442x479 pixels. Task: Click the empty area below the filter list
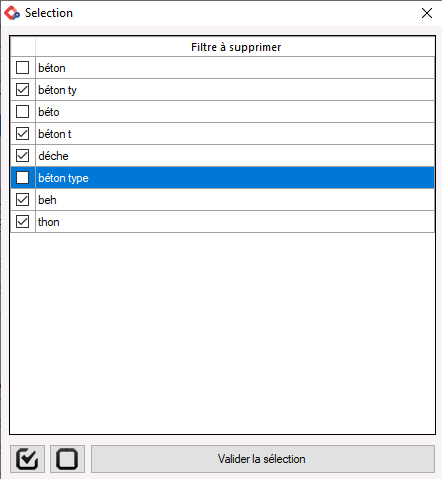[x=223, y=333]
